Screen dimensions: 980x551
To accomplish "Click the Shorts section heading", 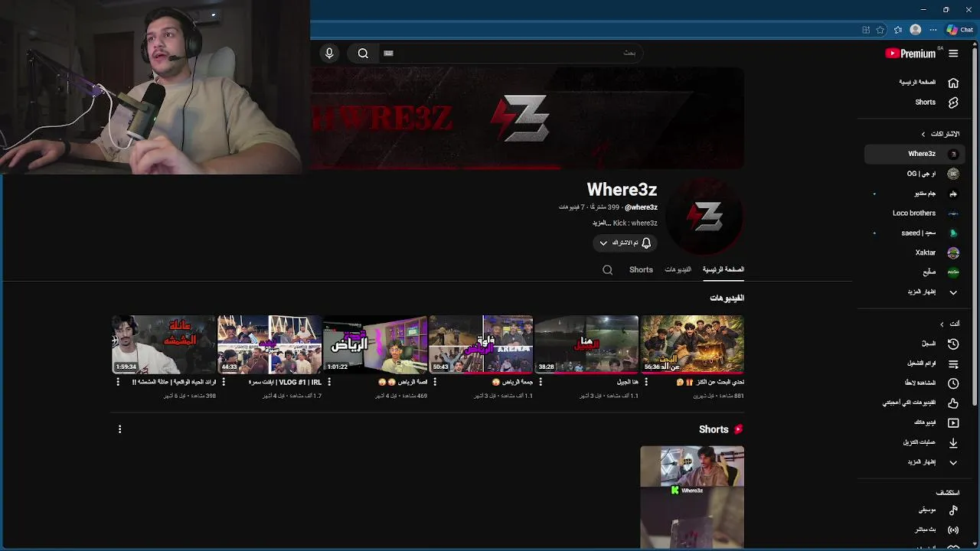I will tap(714, 430).
